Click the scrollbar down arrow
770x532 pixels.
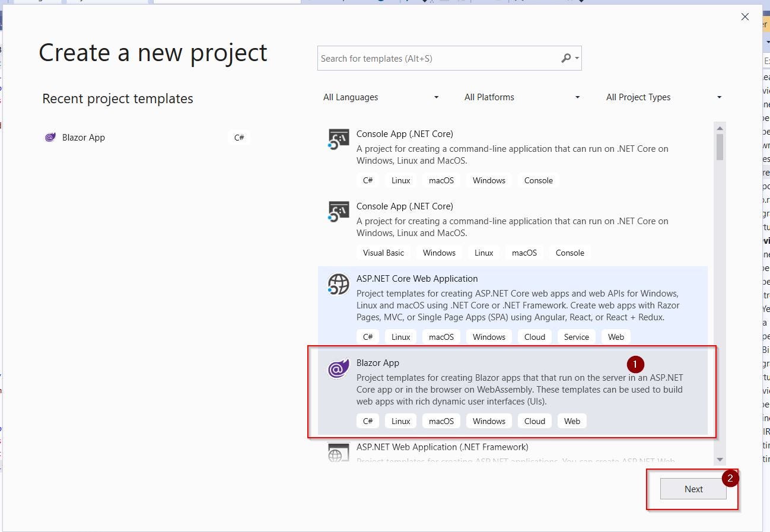[x=720, y=458]
